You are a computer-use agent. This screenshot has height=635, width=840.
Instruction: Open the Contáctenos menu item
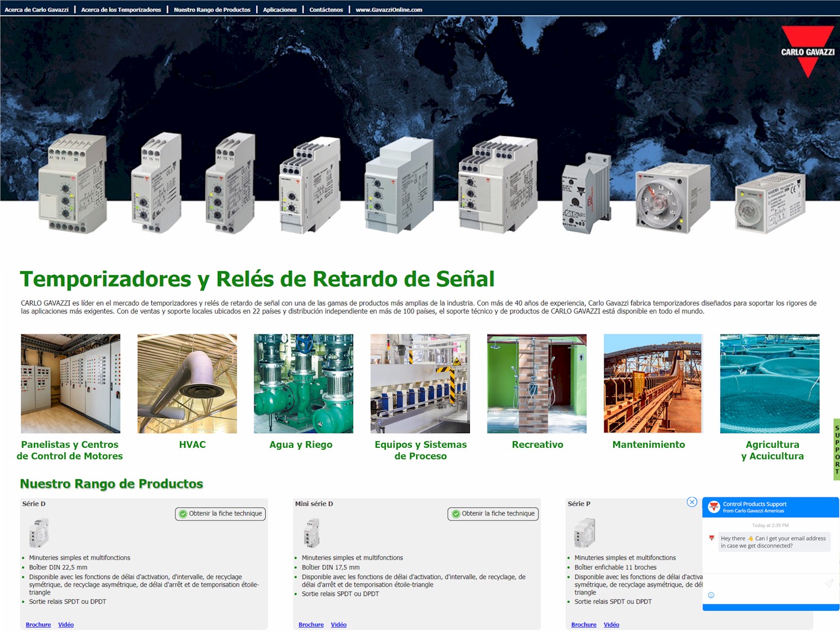click(x=326, y=10)
